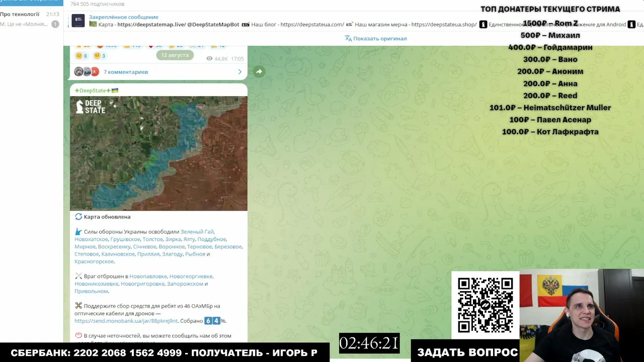Open the Березовое link

coord(228,247)
